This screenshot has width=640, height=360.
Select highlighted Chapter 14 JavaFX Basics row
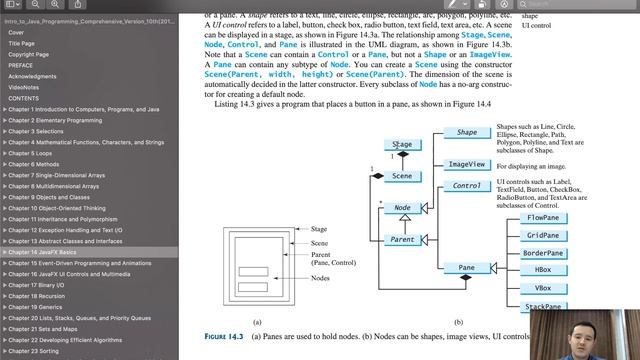click(x=89, y=252)
